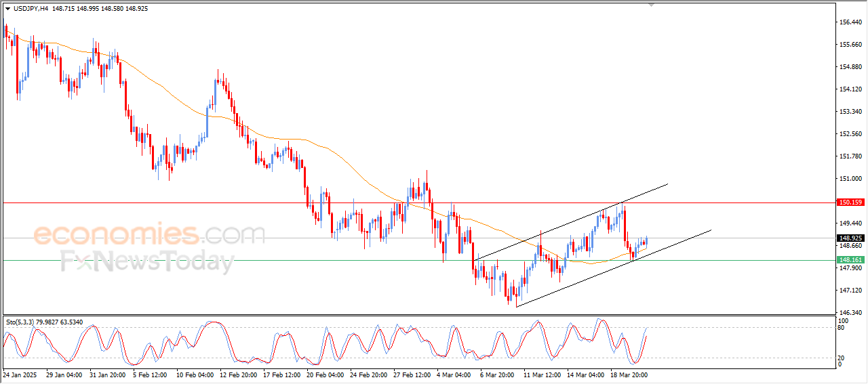Screen dimensions: 868x384
Task: Click the 6 Mar 20:00 time label
Action: [498, 375]
